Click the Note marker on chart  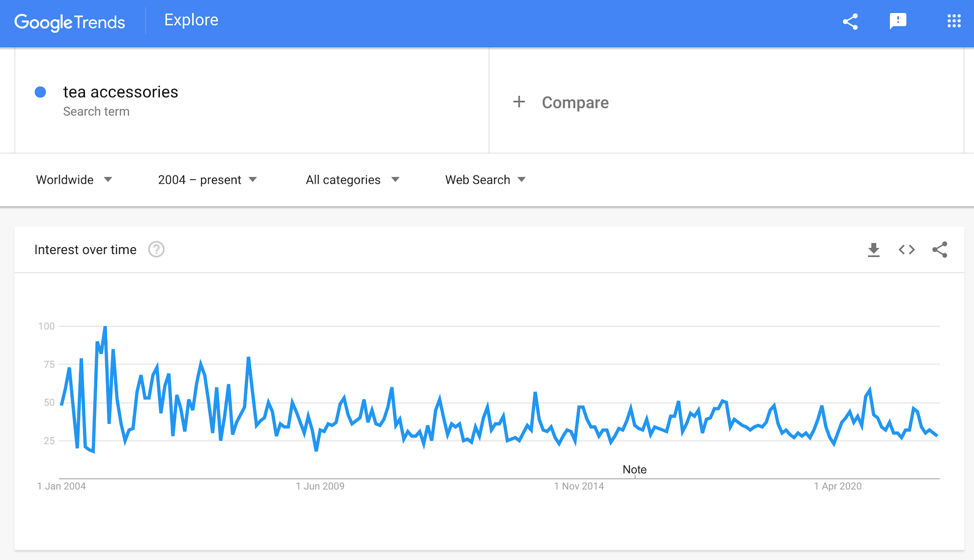tap(634, 470)
